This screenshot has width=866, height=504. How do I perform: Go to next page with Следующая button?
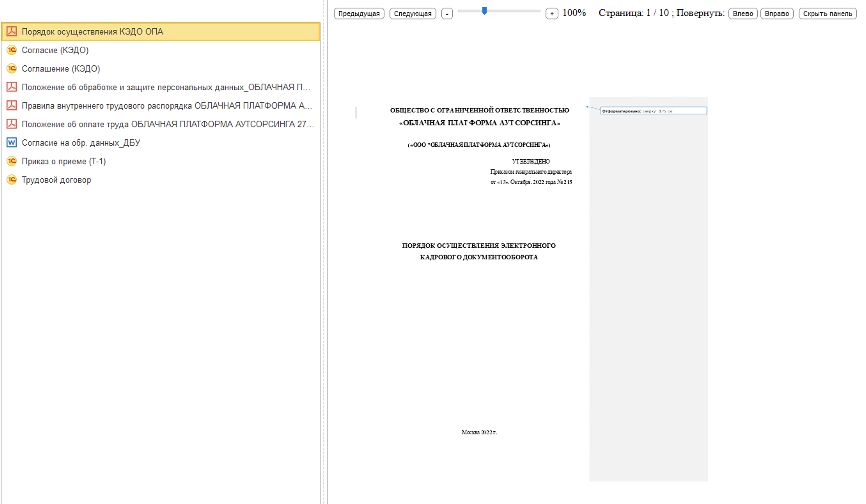413,13
